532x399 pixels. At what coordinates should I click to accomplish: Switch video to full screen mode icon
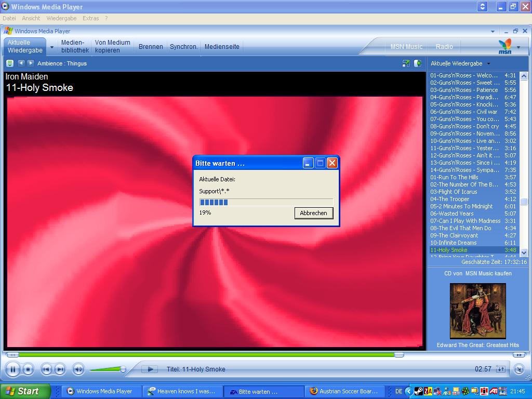pyautogui.click(x=406, y=63)
